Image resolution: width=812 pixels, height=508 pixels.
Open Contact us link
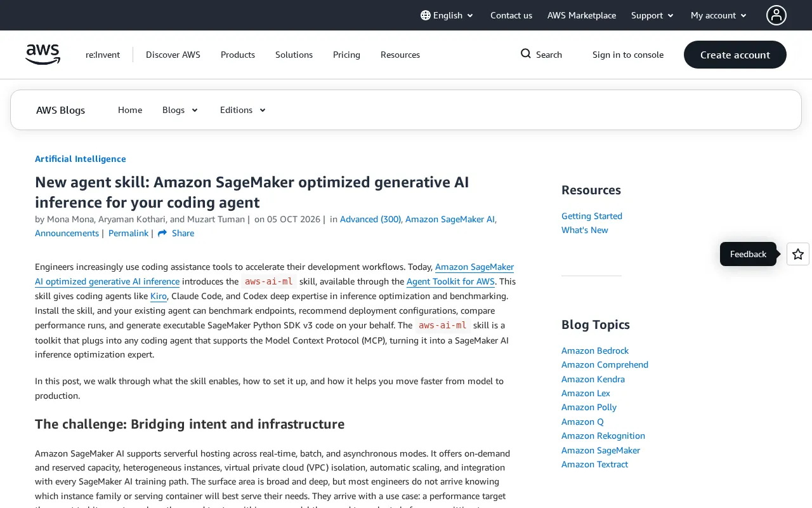511,15
